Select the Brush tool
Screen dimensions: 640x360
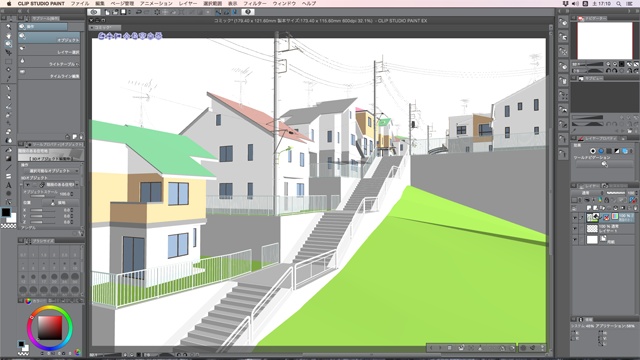click(8, 106)
